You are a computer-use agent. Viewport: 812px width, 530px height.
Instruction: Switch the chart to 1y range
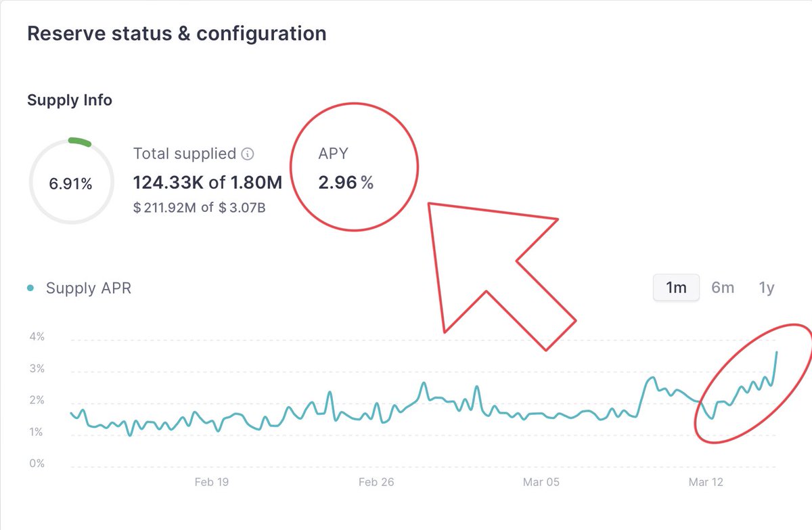[766, 288]
